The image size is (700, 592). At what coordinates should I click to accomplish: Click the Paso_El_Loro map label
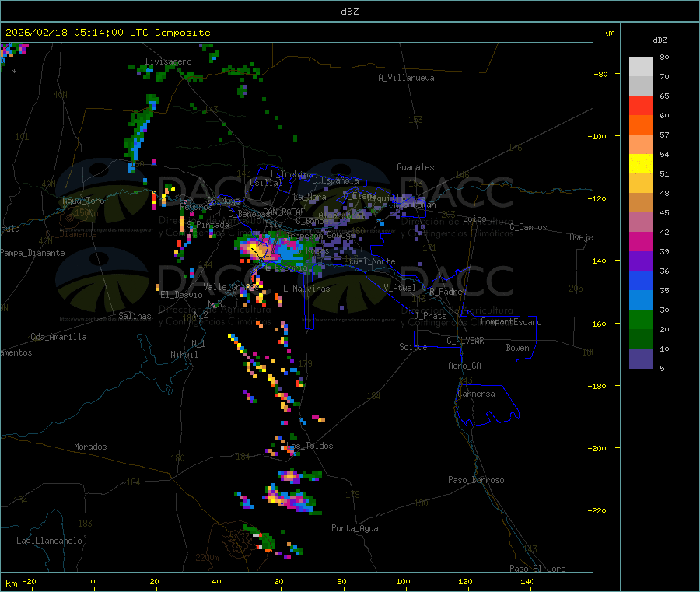point(537,569)
